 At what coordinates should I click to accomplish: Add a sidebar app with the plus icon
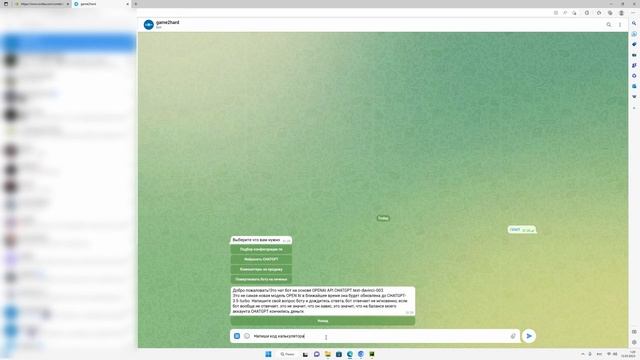point(634,108)
